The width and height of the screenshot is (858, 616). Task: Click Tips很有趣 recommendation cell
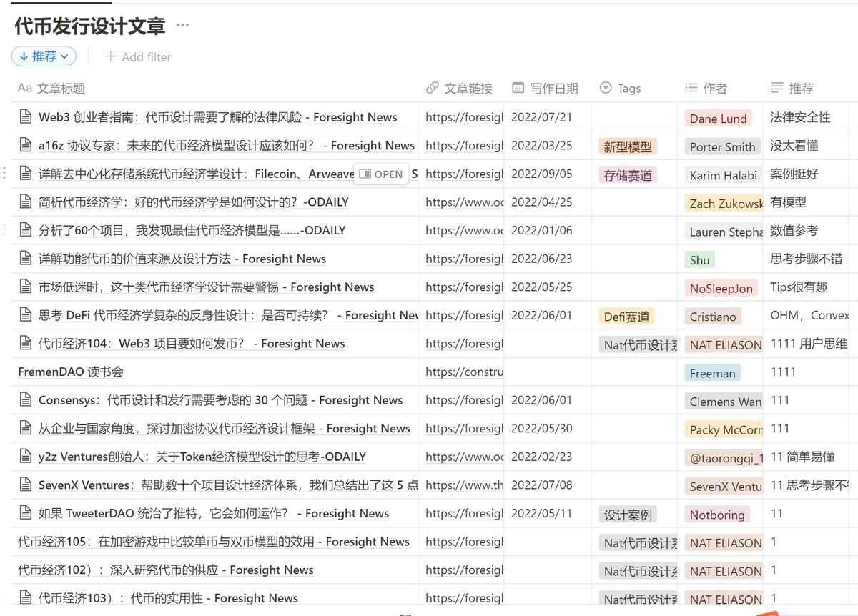(x=806, y=287)
